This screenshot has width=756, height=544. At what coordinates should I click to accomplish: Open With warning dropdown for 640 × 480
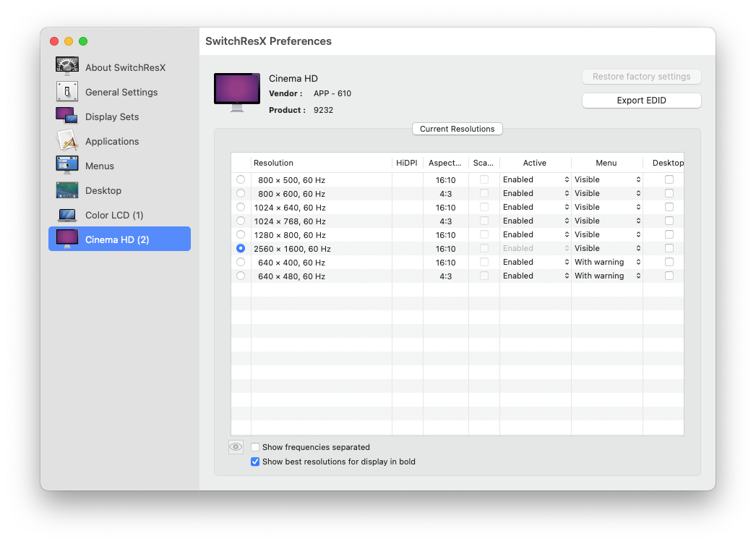coord(607,276)
